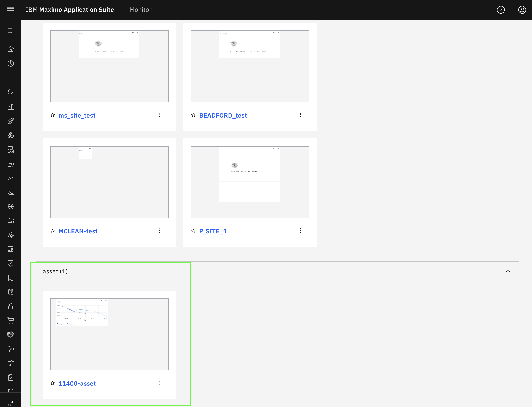The image size is (532, 407).
Task: Click the target/satellite sidebar icon
Action: point(11,121)
